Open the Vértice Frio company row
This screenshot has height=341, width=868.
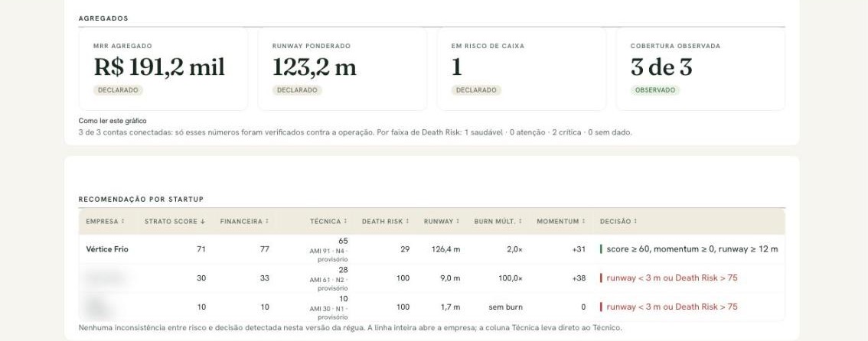[x=432, y=249]
